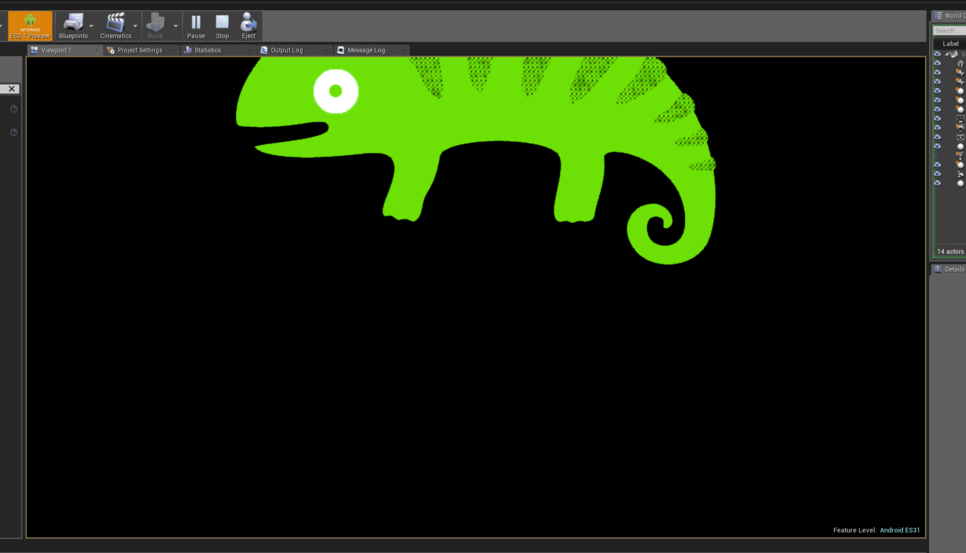Sort actors by the Label column header
The height and width of the screenshot is (553, 966).
[x=950, y=44]
